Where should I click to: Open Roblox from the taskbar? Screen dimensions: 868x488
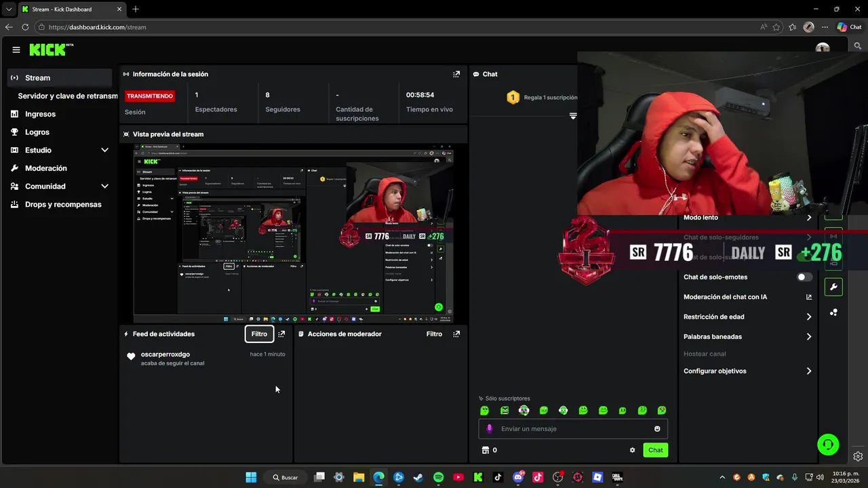click(x=597, y=477)
